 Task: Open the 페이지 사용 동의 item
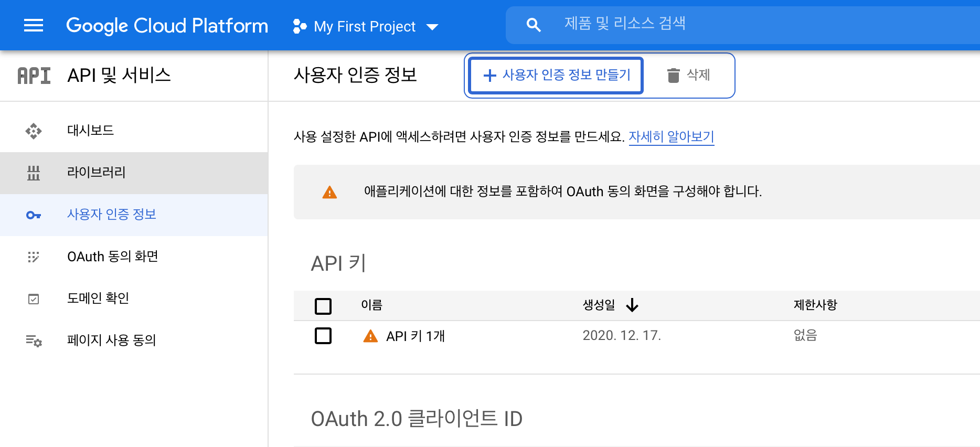pos(134,340)
